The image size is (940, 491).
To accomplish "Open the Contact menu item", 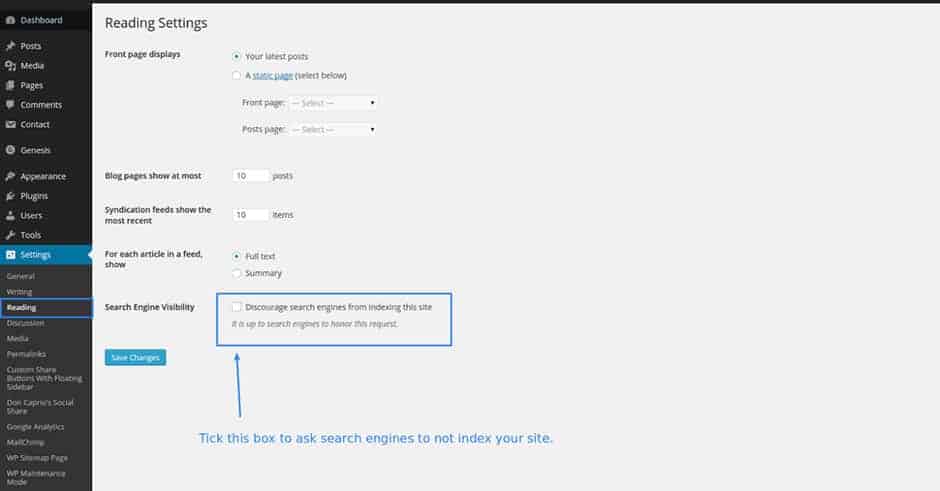I will click(x=46, y=125).
